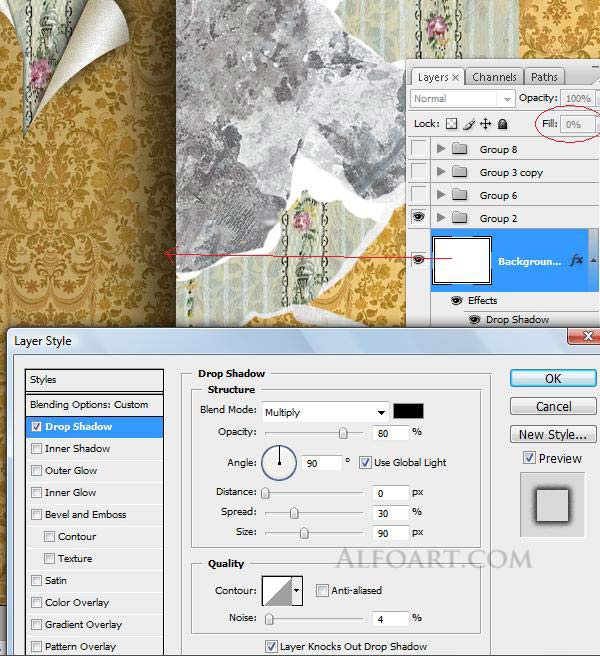
Task: Toggle the Use Global Light checkbox
Action: pos(365,462)
